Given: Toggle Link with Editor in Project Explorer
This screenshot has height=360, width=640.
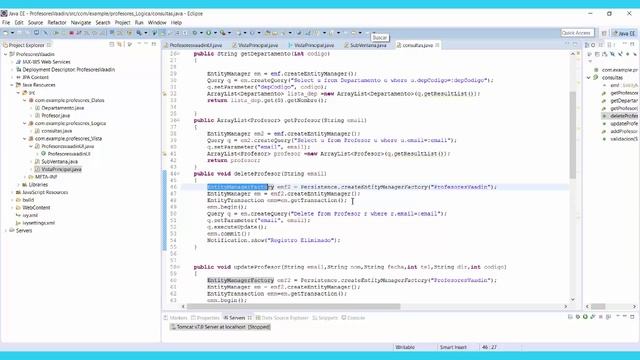Looking at the screenshot, I should 119,44.
